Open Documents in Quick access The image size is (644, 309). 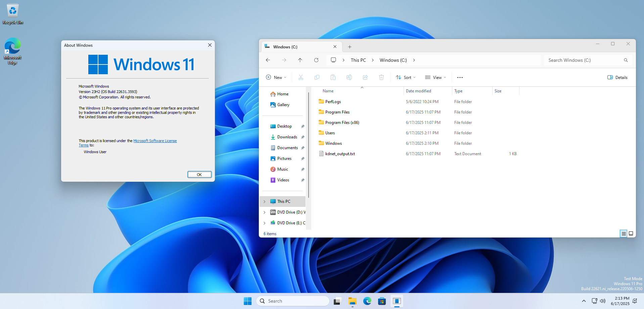[x=284, y=148]
